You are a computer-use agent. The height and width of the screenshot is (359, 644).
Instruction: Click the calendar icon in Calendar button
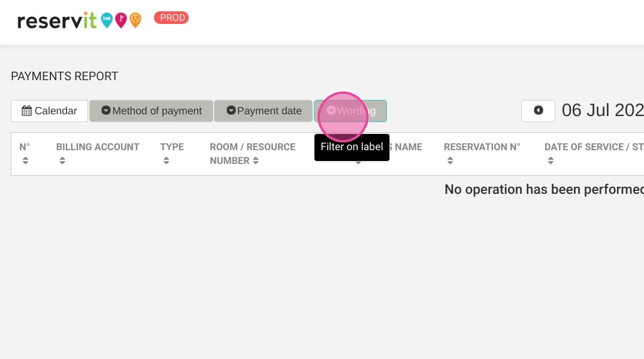[27, 111]
